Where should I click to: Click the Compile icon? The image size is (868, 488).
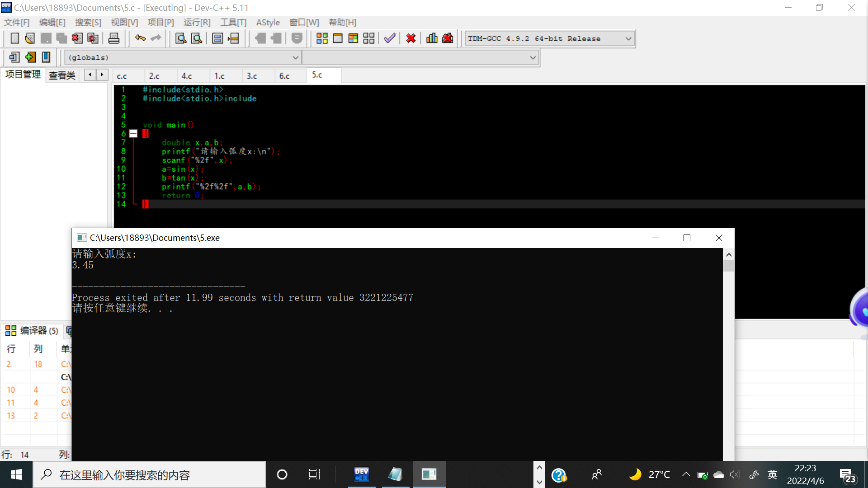tap(322, 38)
